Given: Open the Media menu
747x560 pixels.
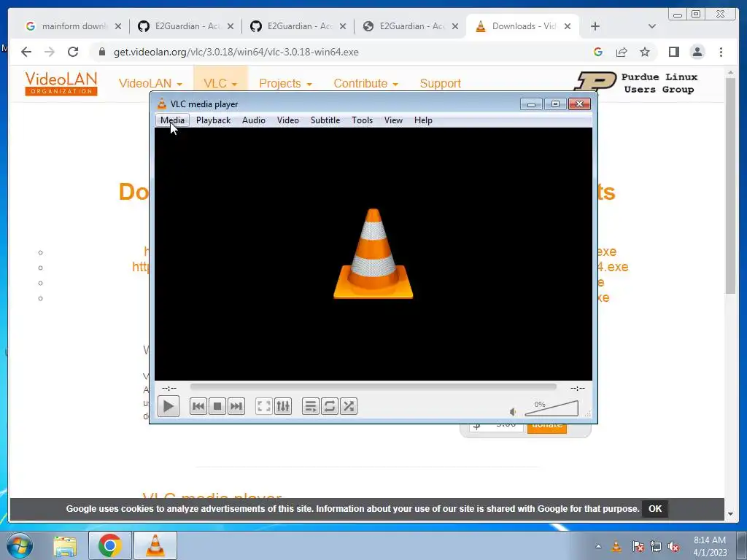Looking at the screenshot, I should 172,120.
